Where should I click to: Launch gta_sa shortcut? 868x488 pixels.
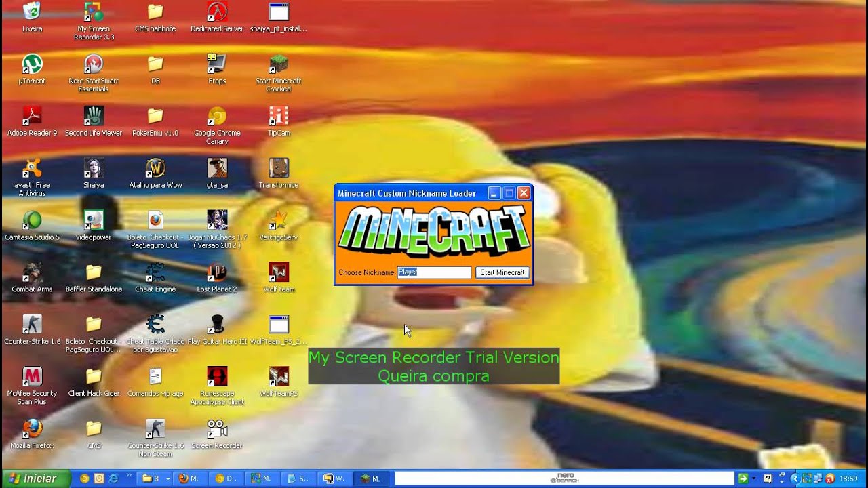(x=217, y=174)
